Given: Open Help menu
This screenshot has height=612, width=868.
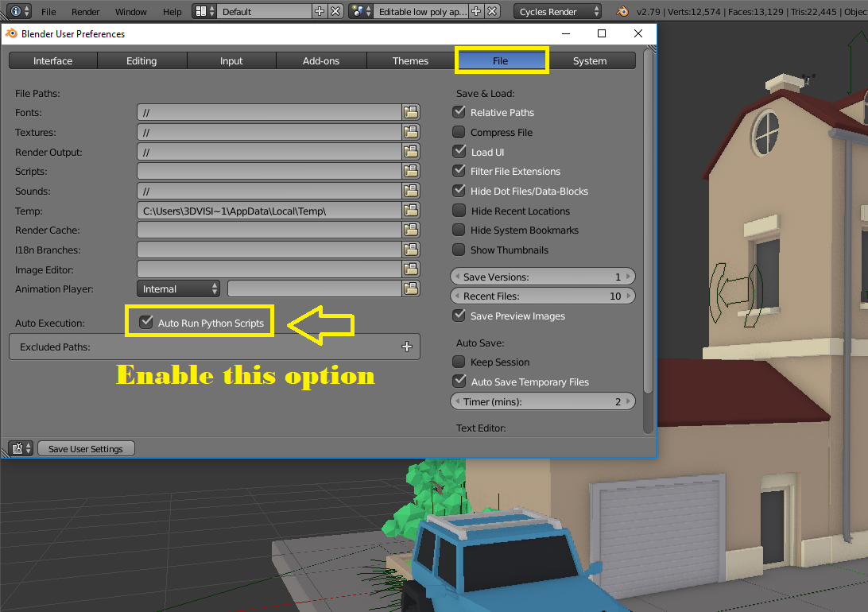Looking at the screenshot, I should coord(172,11).
